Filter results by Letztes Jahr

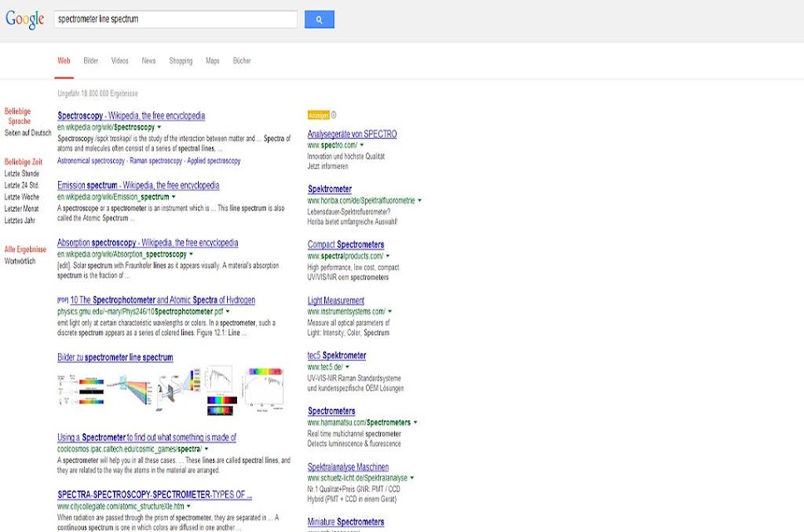[20, 220]
